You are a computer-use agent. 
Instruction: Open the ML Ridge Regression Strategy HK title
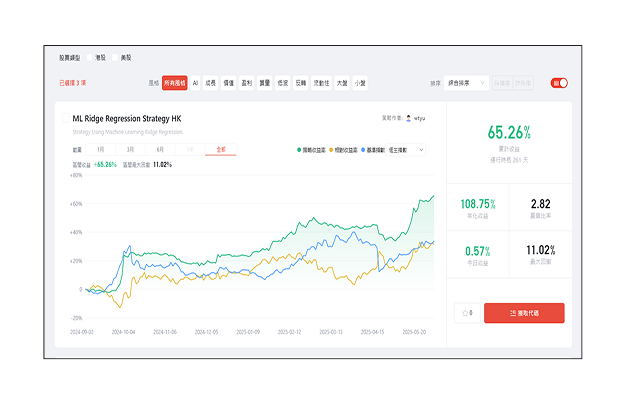(x=127, y=118)
